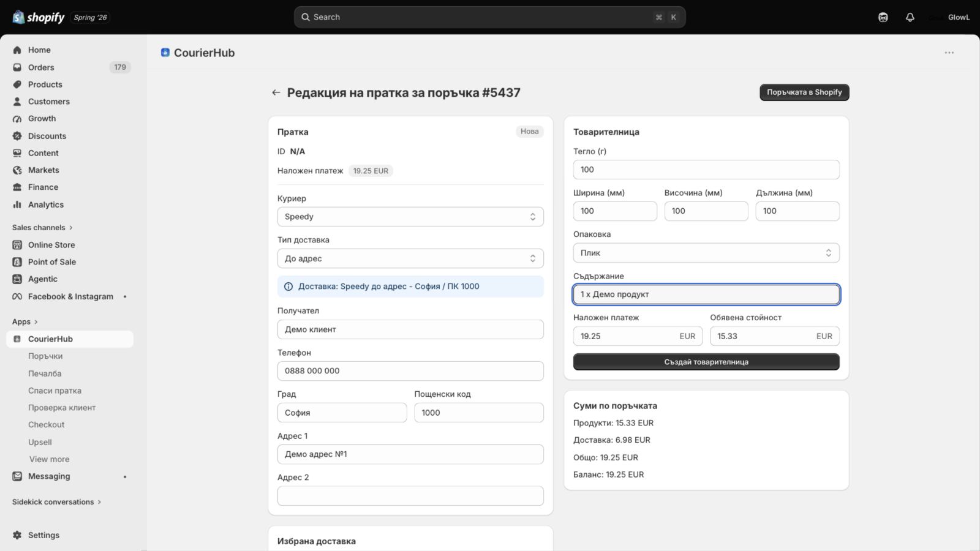Click the Home icon in sidebar
This screenshot has height=551, width=980.
(x=17, y=50)
